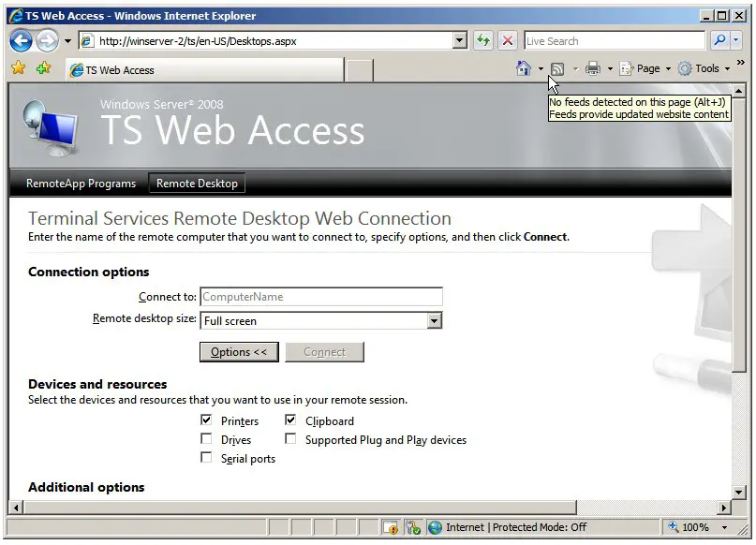756x545 pixels.
Task: Expand the address bar URL dropdown
Action: [459, 40]
